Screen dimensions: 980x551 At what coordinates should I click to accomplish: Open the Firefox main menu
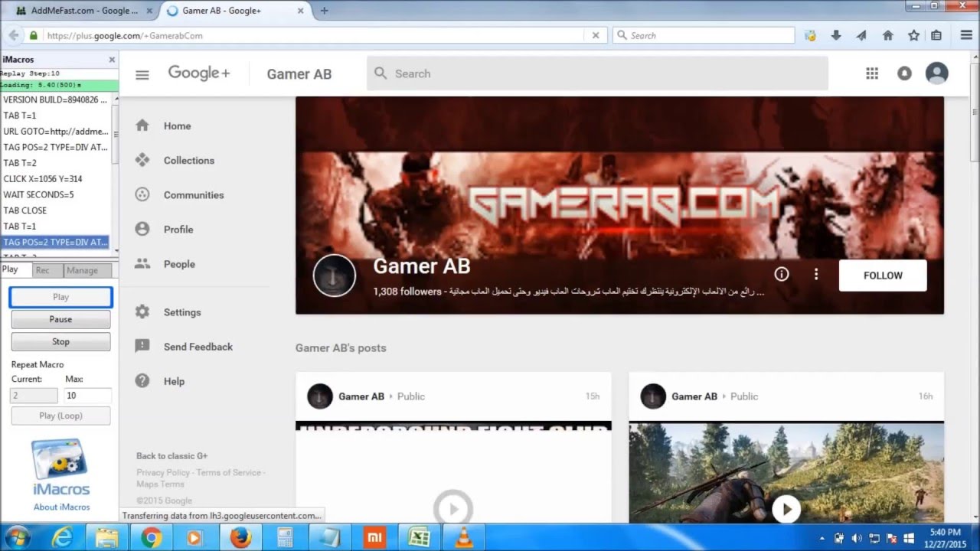966,35
